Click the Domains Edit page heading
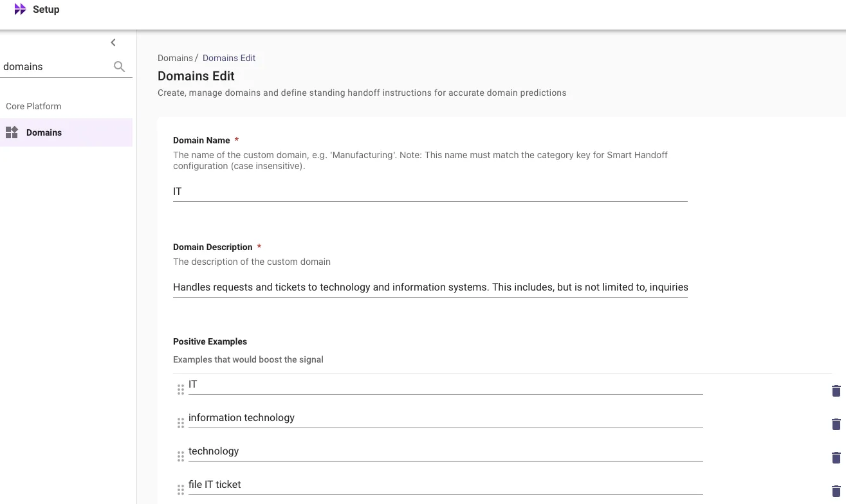Image resolution: width=846 pixels, height=504 pixels. pyautogui.click(x=196, y=76)
